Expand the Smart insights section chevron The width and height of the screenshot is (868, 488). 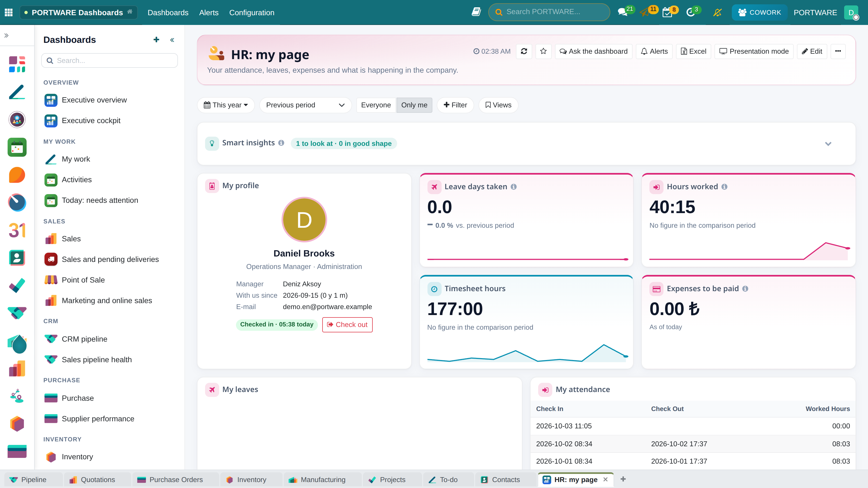828,144
